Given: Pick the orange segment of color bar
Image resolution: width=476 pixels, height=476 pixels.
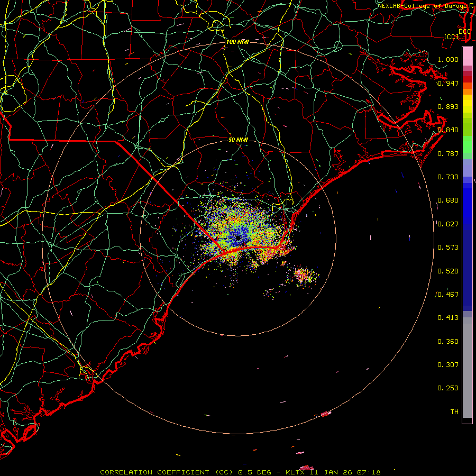Looking at the screenshot, I should (x=467, y=91).
